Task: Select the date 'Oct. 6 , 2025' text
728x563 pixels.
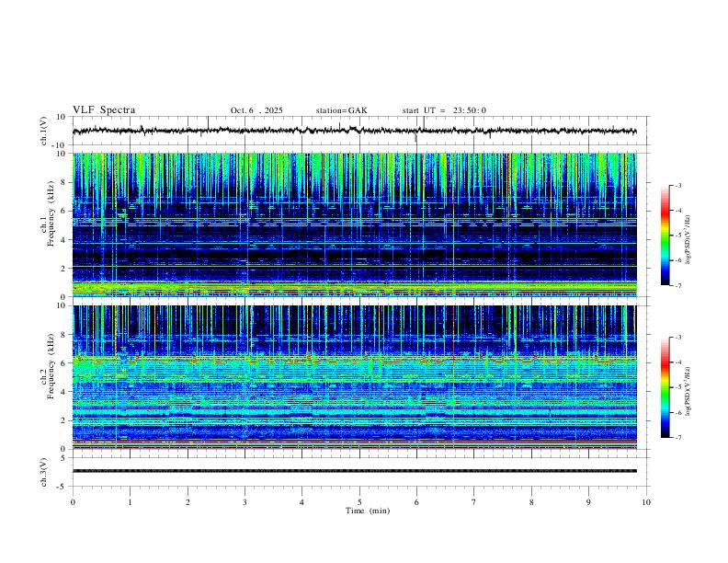Action: 256,110
